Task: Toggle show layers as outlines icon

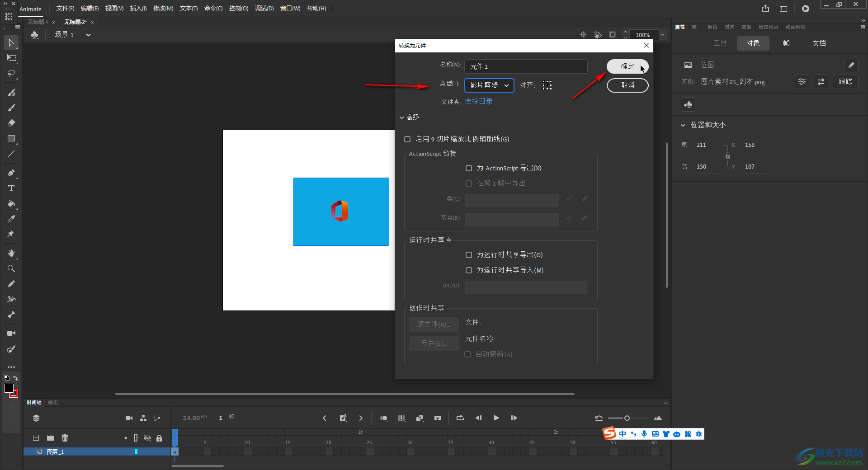Action: point(136,438)
